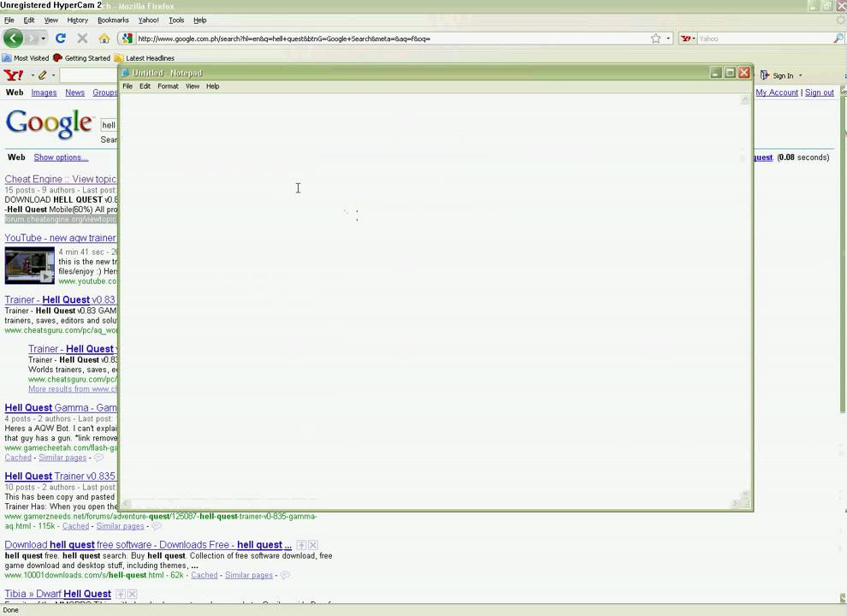Open Notepad's File menu

127,86
